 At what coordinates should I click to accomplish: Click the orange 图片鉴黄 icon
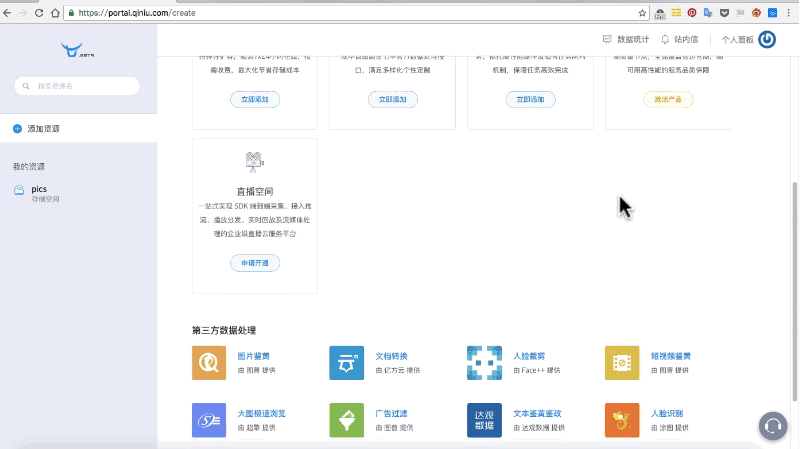(209, 363)
